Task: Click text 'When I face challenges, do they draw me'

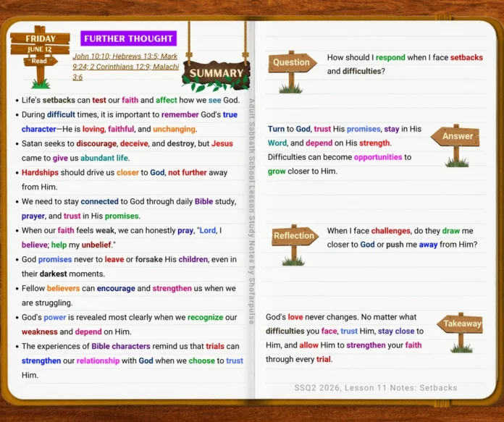Action: (x=400, y=231)
